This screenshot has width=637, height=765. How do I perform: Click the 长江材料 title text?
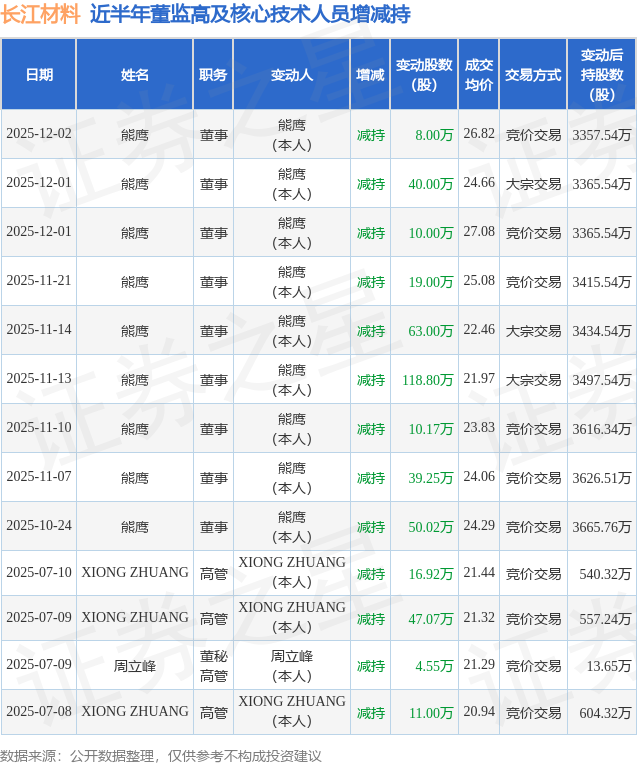40,14
